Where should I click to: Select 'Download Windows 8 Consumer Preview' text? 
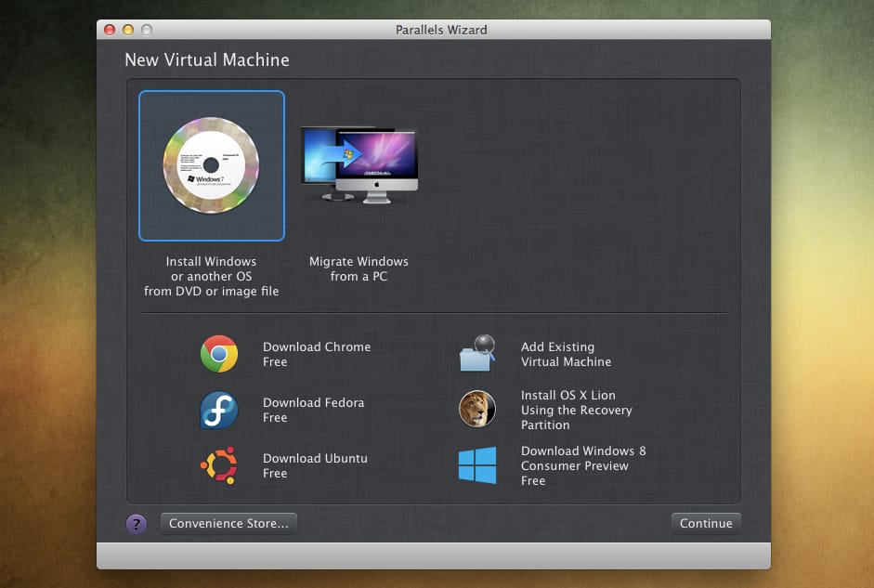coord(583,458)
